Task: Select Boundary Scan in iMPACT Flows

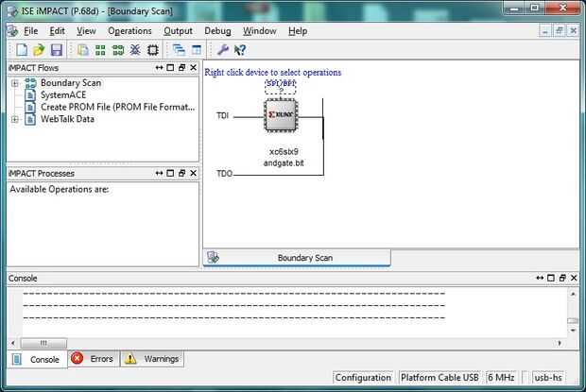Action: pos(71,83)
